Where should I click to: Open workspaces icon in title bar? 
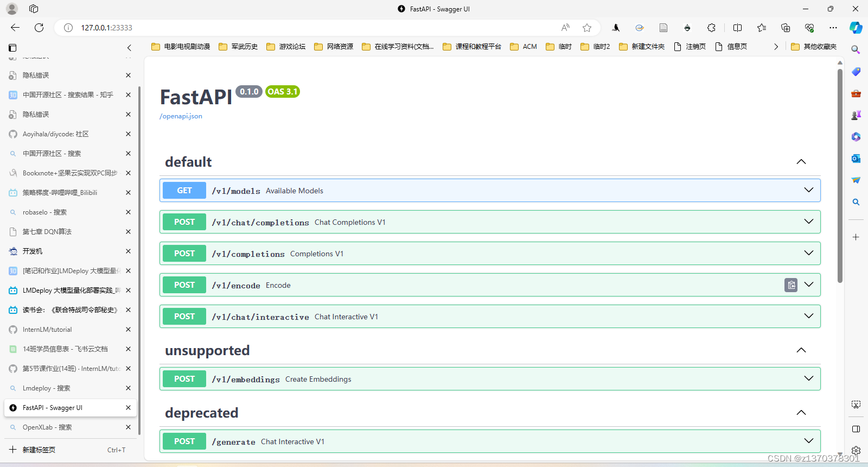coord(34,9)
